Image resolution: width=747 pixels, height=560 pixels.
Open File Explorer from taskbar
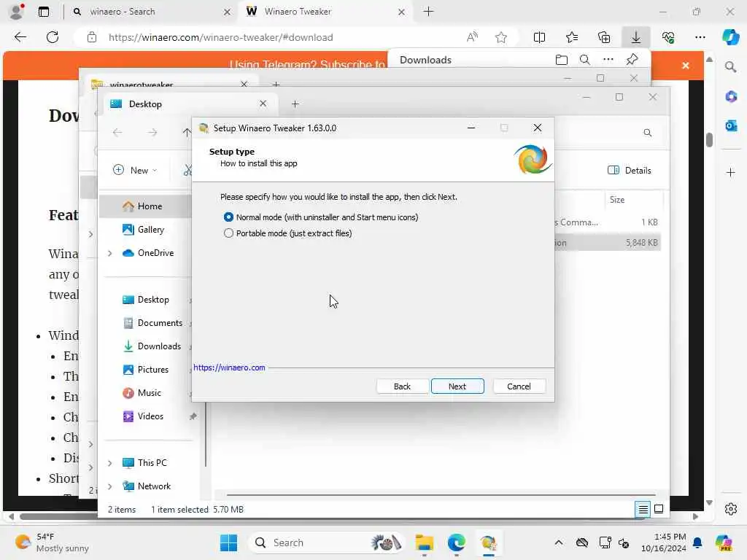(x=424, y=542)
